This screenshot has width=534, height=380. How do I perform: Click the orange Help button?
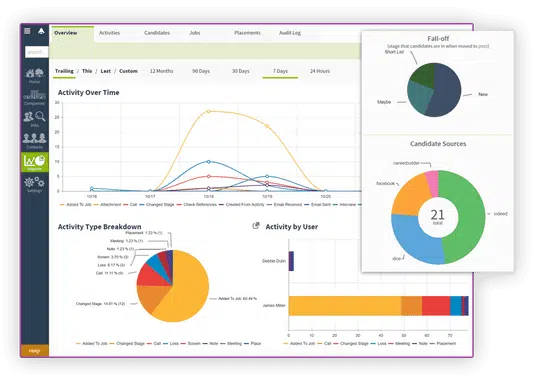(x=34, y=351)
